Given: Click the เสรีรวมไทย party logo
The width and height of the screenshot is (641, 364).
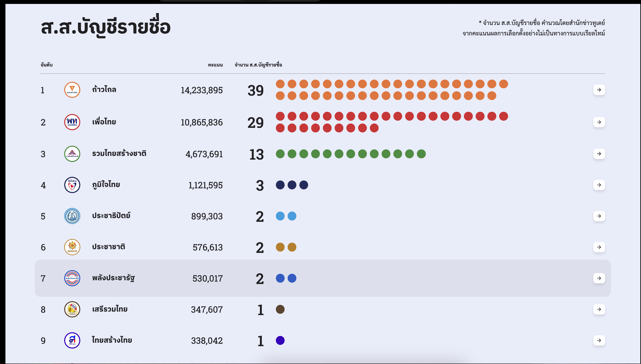Looking at the screenshot, I should [x=72, y=309].
